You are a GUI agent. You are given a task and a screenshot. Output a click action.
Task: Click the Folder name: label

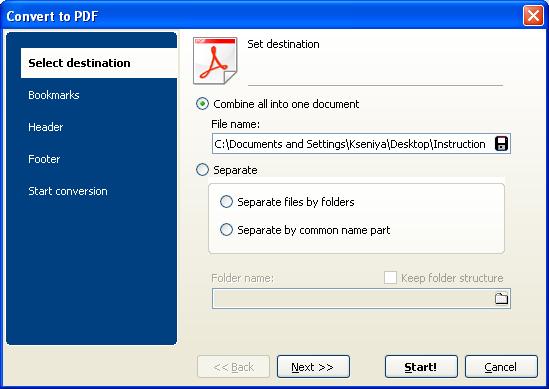[x=242, y=278]
